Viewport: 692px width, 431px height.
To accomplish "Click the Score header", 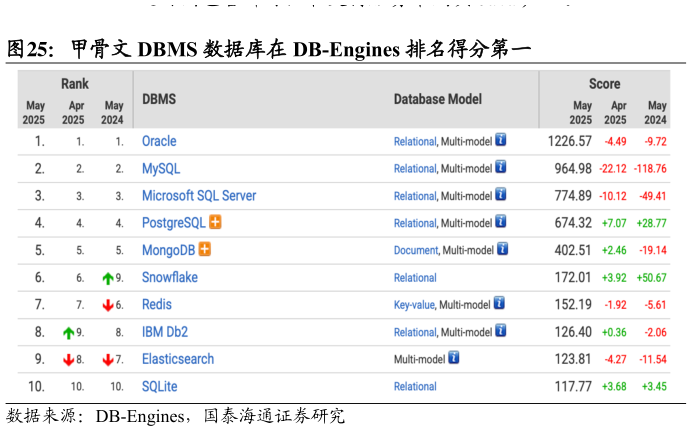I will 604,84.
